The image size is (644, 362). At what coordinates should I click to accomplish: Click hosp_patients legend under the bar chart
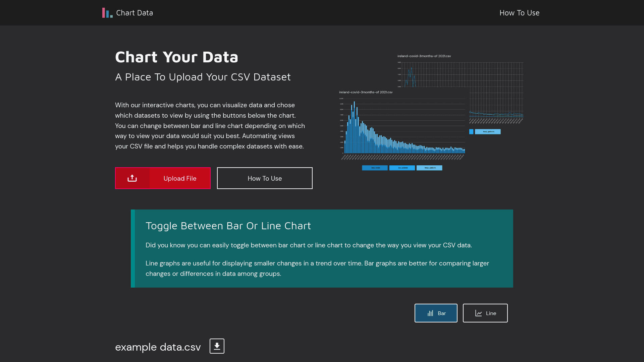[x=429, y=168]
